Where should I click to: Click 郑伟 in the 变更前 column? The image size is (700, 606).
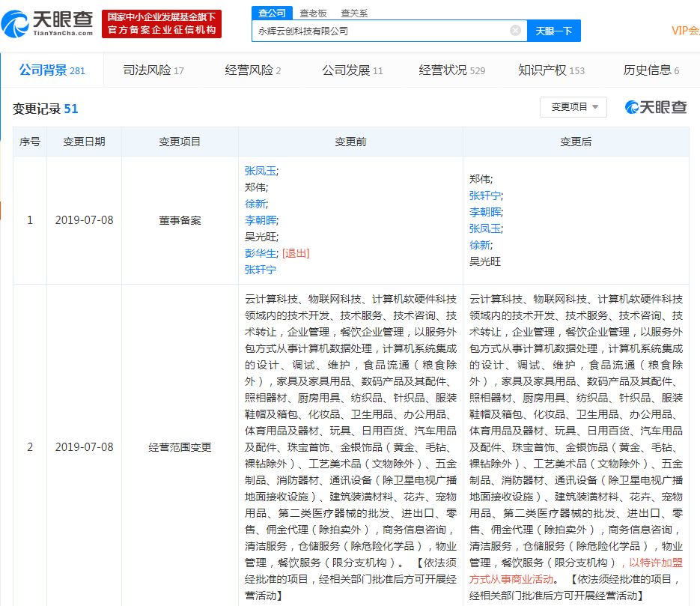255,187
